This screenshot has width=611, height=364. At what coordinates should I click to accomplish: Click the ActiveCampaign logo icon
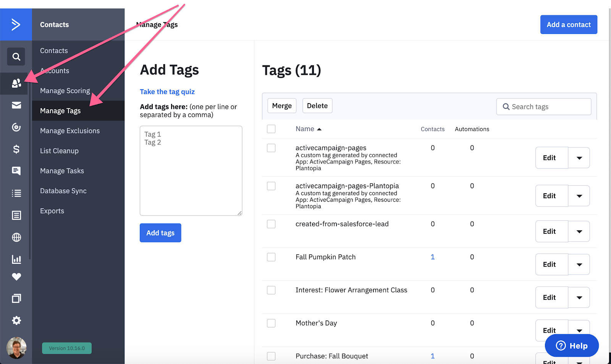click(16, 24)
